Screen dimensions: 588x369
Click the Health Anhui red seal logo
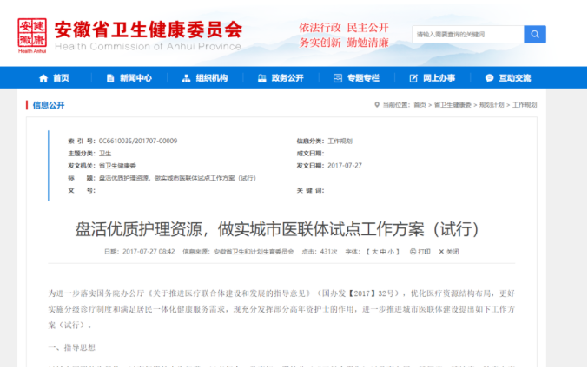point(32,36)
